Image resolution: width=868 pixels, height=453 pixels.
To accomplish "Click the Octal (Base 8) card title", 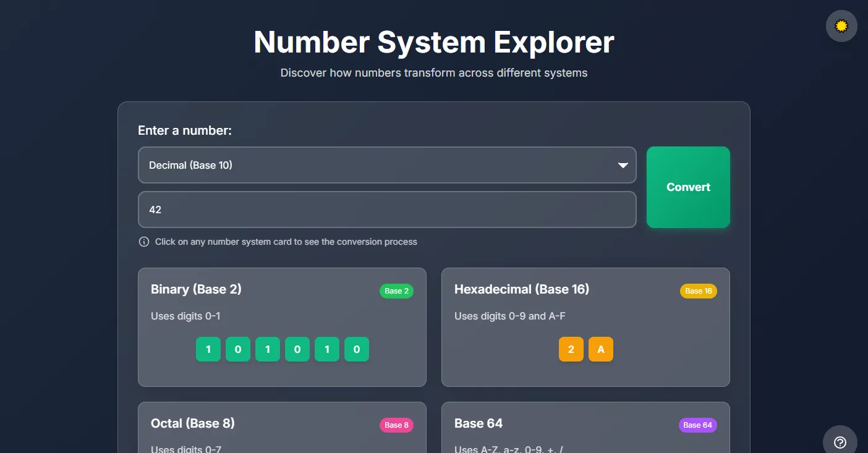I will [193, 423].
